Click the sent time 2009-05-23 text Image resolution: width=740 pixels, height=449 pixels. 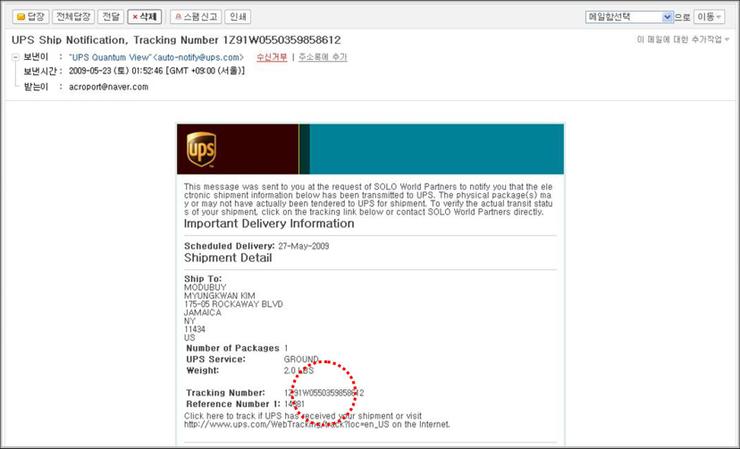tap(157, 71)
